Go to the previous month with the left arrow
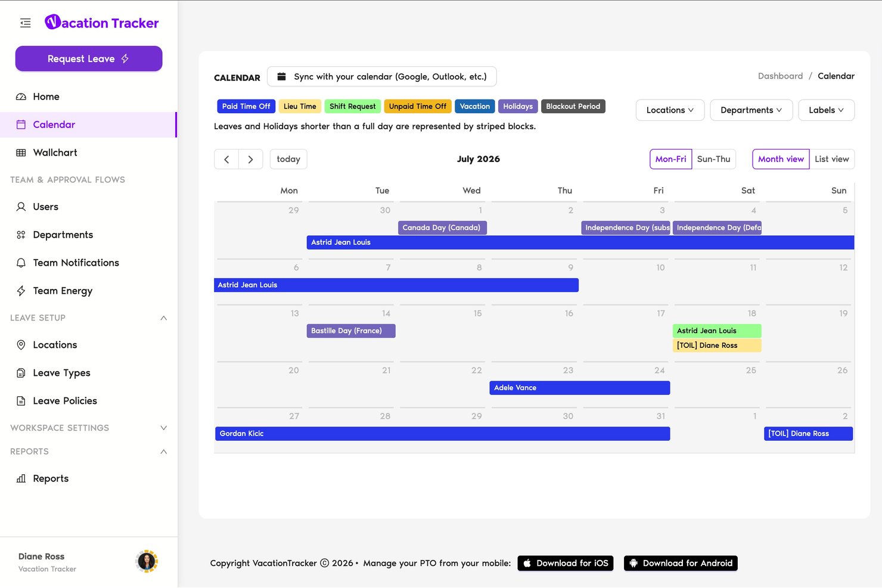This screenshot has width=882, height=588. (226, 159)
